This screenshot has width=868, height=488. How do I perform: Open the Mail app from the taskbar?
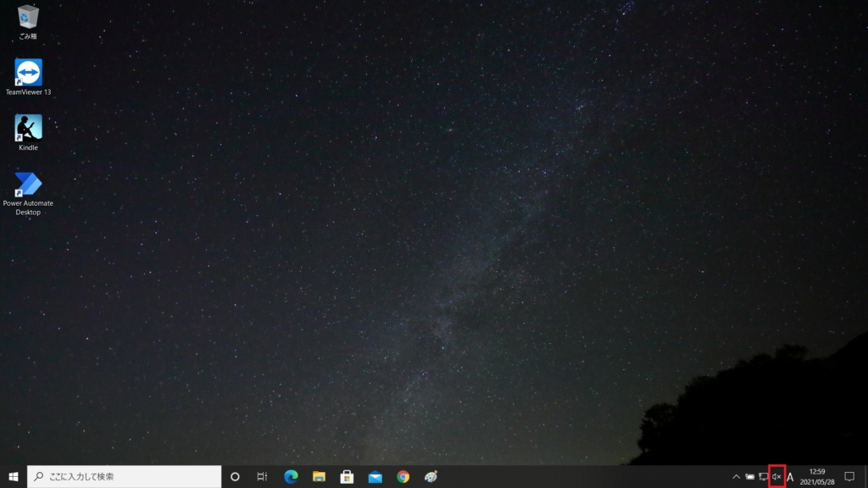(x=375, y=476)
